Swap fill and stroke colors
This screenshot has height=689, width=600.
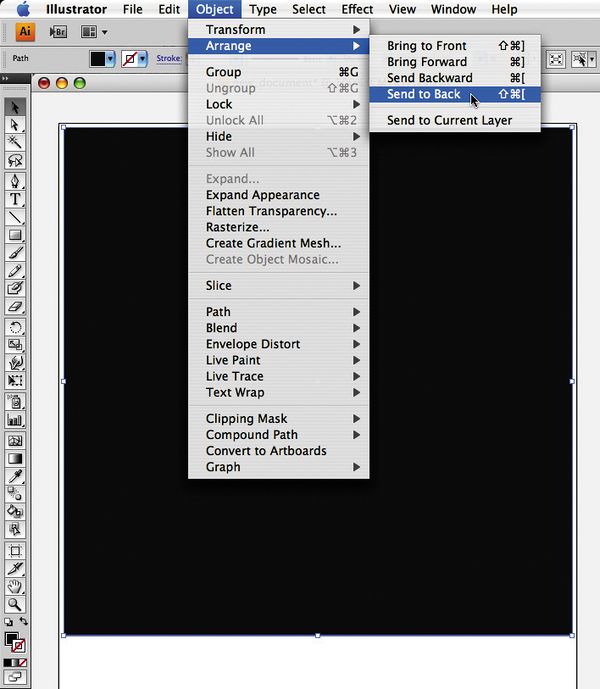point(23,622)
